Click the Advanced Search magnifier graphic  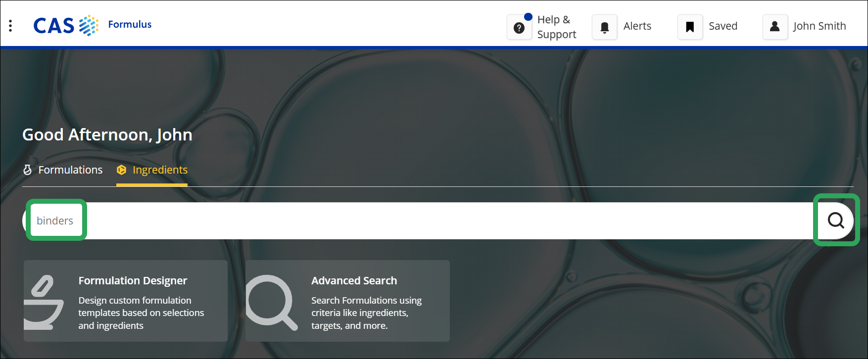[272, 302]
